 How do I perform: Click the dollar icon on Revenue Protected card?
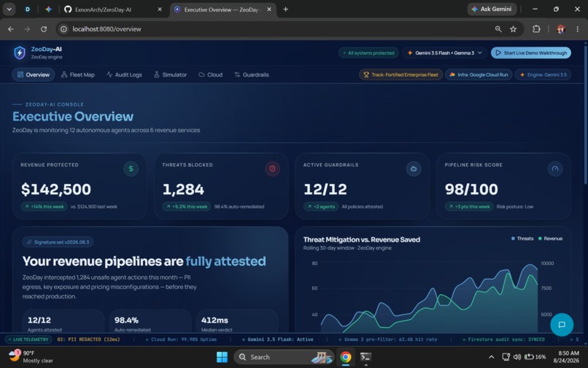[x=131, y=169]
